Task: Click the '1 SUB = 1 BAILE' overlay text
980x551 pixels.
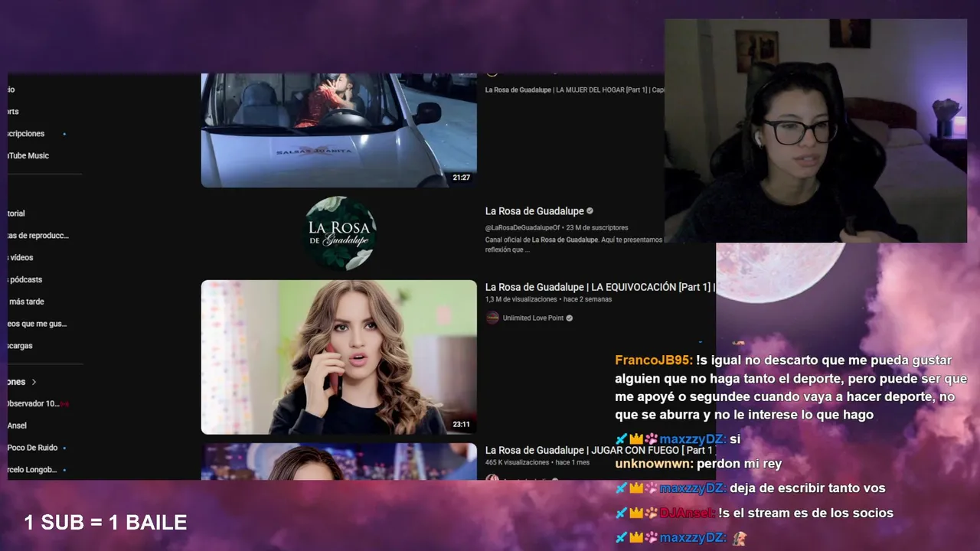Action: 106,523
